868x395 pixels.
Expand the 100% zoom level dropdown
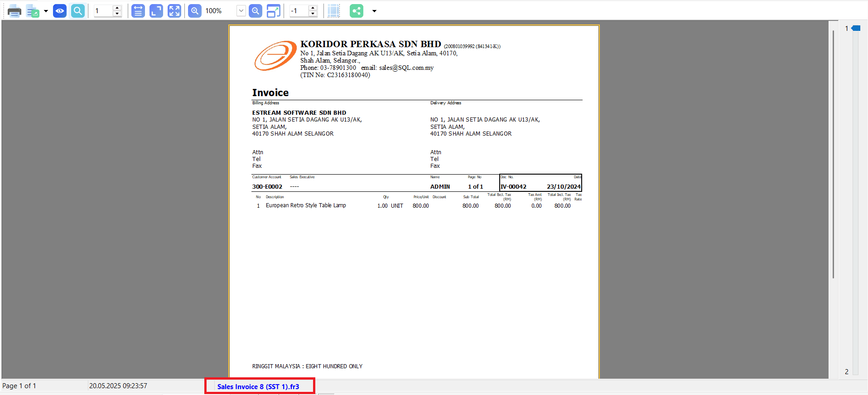coord(241,11)
